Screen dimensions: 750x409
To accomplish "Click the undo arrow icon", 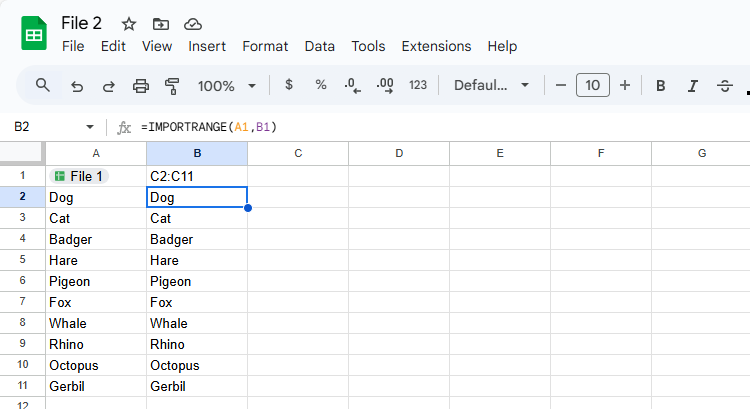I will (x=77, y=86).
